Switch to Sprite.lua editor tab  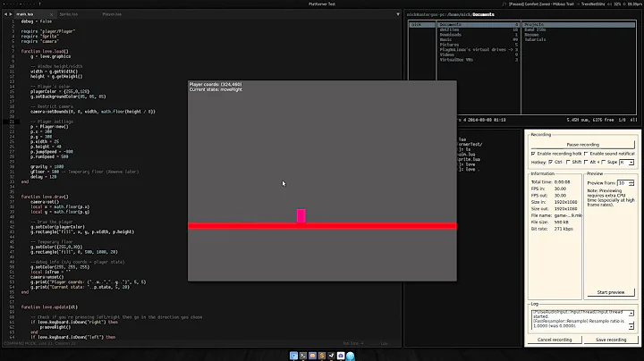tap(69, 14)
